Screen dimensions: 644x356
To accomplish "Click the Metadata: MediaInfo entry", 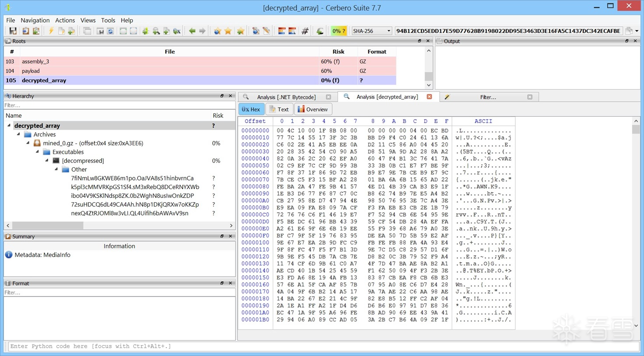I will point(42,255).
